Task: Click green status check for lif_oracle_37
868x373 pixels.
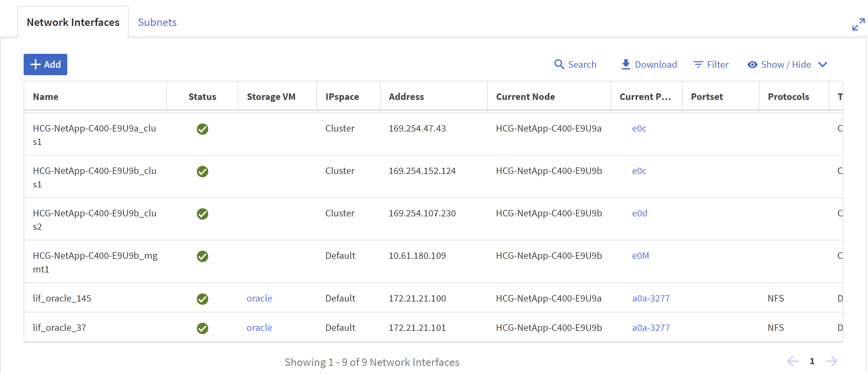Action: click(x=202, y=328)
